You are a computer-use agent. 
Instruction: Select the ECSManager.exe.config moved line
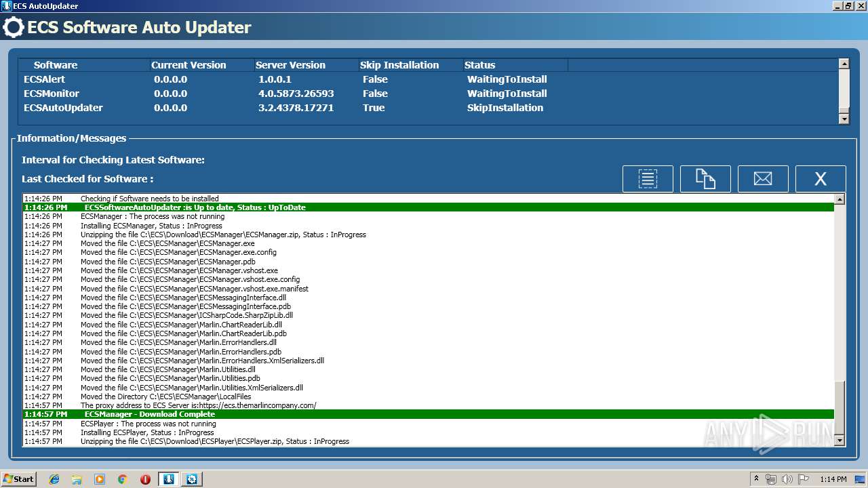[x=429, y=252]
